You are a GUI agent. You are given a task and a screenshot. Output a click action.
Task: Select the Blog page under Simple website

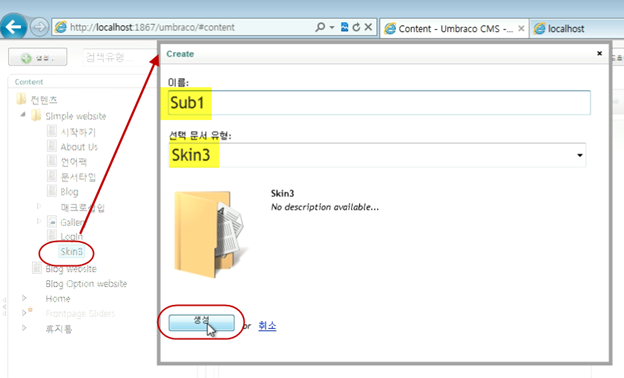(x=69, y=192)
